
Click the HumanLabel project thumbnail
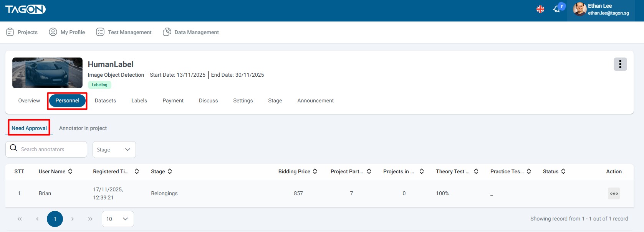point(47,73)
